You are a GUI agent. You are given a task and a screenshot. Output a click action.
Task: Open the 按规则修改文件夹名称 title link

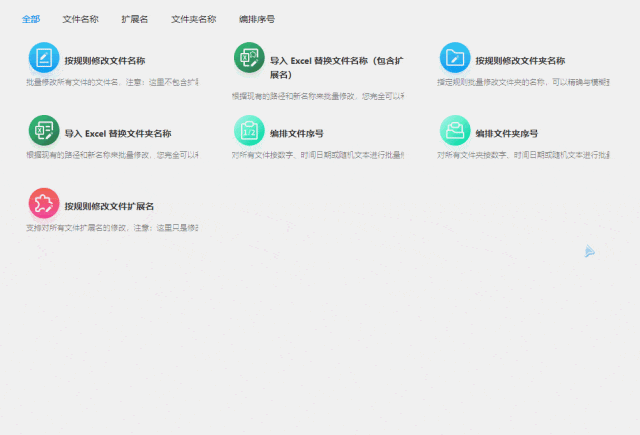click(520, 61)
